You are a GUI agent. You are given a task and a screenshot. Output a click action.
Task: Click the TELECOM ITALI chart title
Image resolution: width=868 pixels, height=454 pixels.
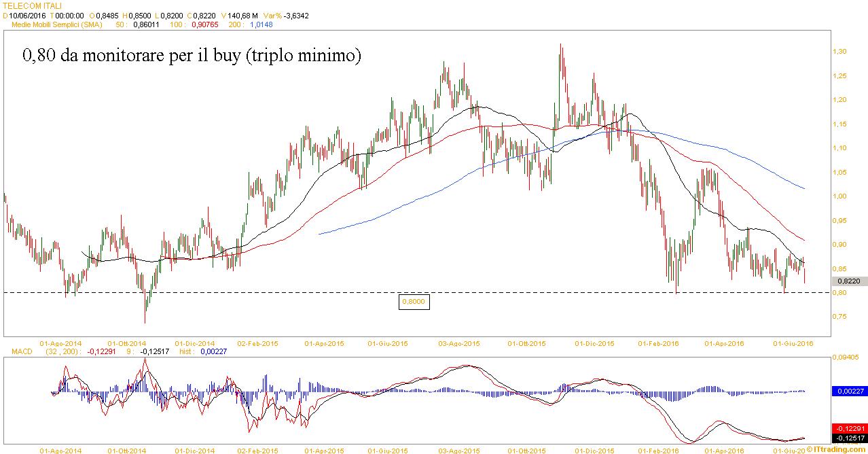tap(33, 5)
